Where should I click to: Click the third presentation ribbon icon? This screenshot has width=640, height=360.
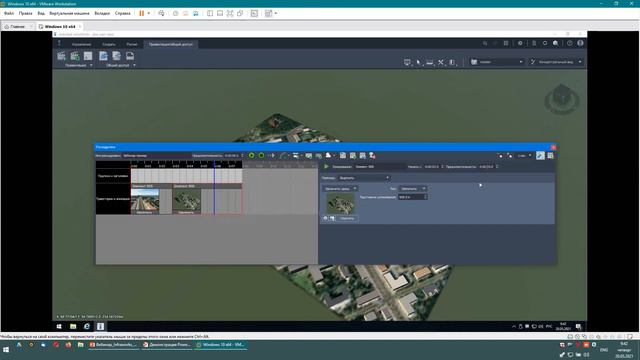click(x=88, y=56)
